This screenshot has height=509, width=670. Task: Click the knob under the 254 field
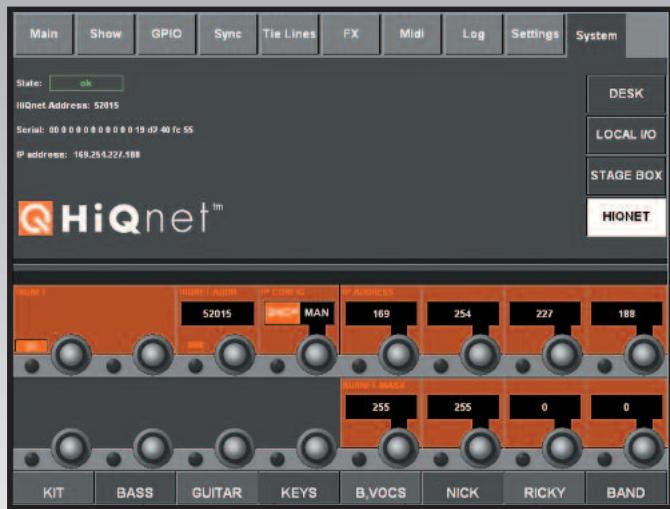pos(480,355)
